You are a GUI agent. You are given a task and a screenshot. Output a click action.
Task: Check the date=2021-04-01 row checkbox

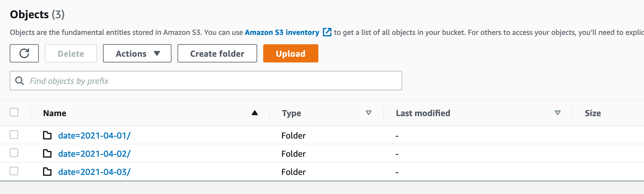click(14, 135)
